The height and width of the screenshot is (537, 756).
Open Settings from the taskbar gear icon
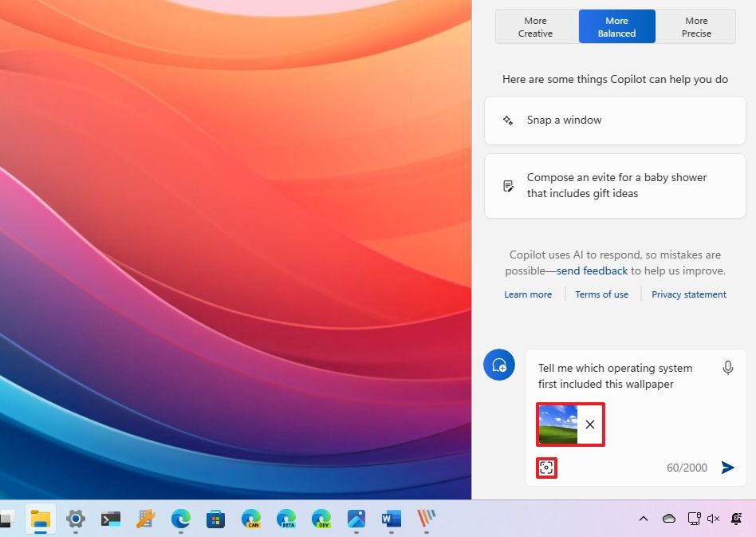pos(76,519)
